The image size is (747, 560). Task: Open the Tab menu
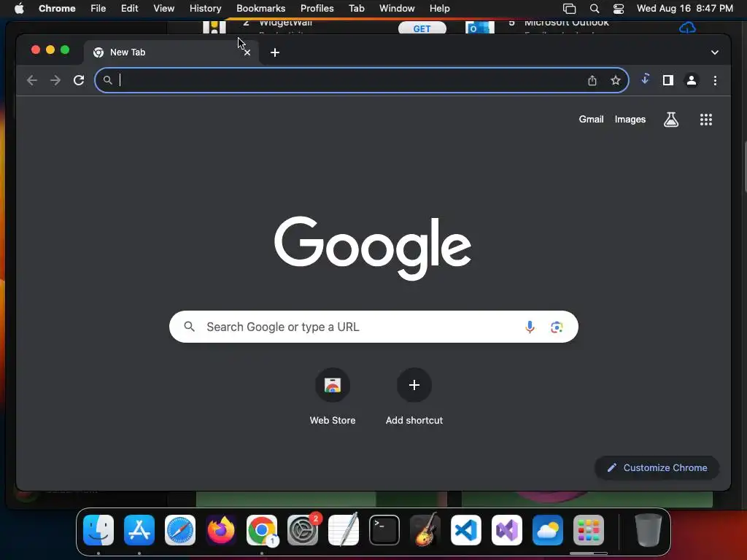(356, 9)
